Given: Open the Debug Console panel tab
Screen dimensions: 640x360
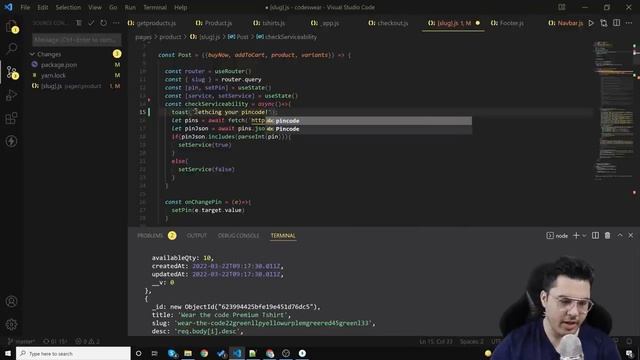Looking at the screenshot, I should [x=238, y=236].
